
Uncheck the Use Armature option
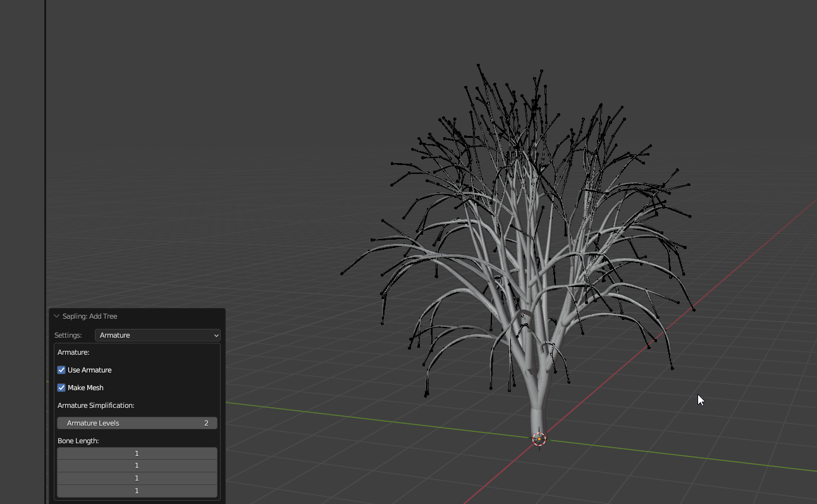[61, 370]
